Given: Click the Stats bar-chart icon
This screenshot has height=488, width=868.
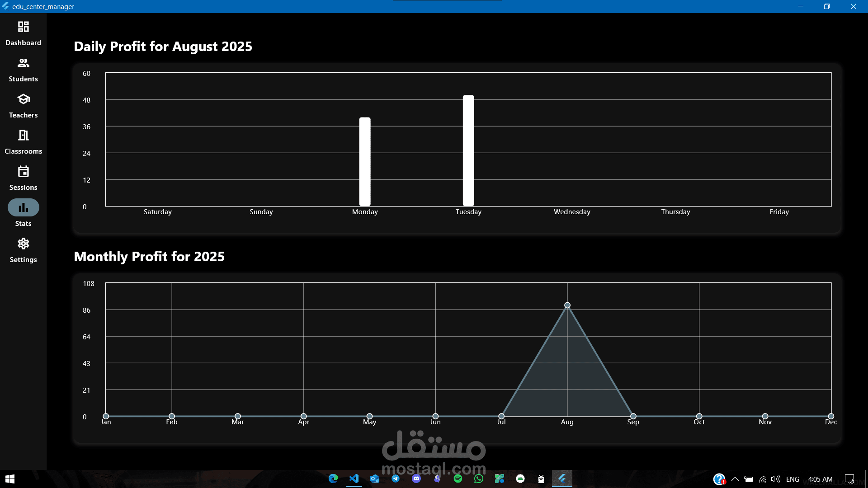Looking at the screenshot, I should click(23, 208).
